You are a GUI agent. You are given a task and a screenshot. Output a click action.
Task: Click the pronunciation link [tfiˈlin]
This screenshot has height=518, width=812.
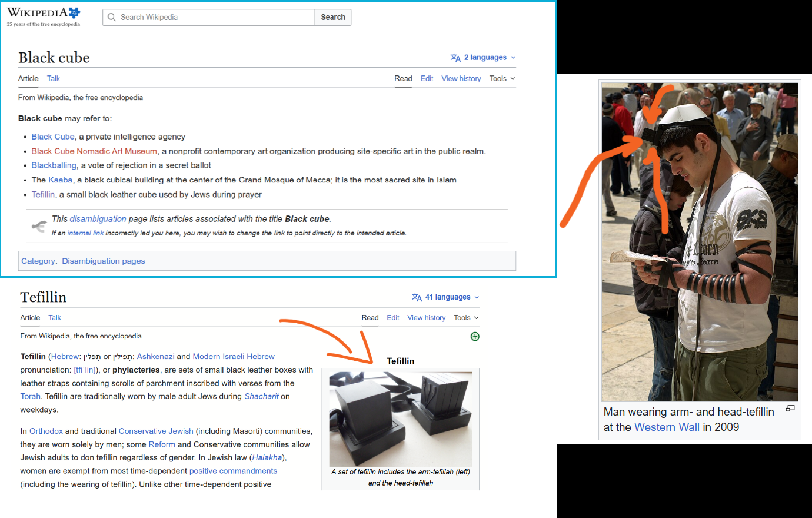84,370
